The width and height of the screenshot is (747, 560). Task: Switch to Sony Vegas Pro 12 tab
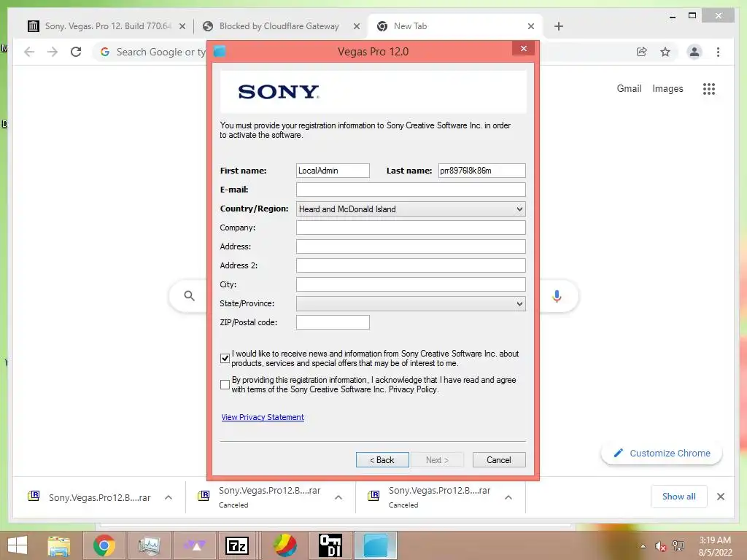point(107,27)
